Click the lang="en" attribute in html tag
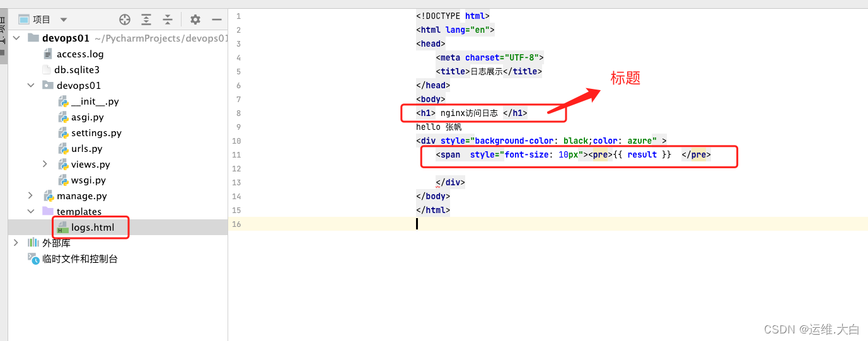Screen dimensions: 868x341 [x=468, y=30]
